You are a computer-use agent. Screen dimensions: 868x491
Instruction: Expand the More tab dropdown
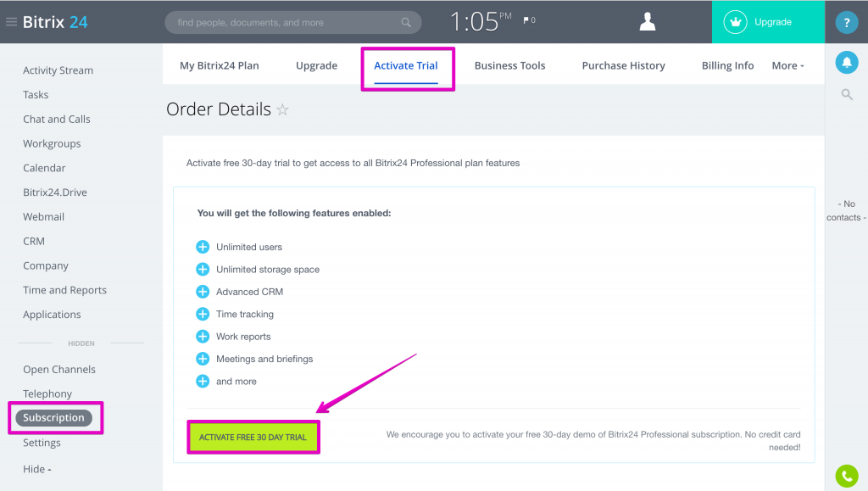click(x=787, y=65)
